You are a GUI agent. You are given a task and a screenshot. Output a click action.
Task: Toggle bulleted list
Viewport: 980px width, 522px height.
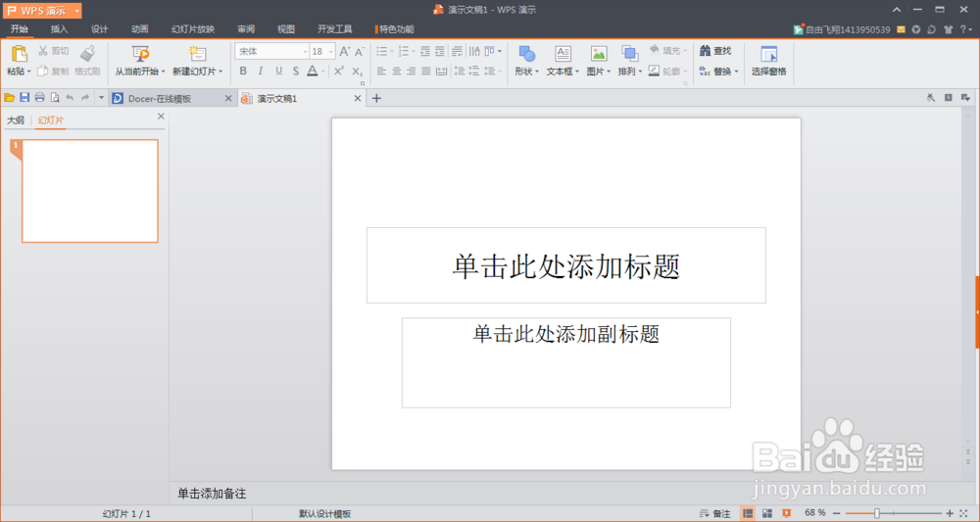pos(382,51)
